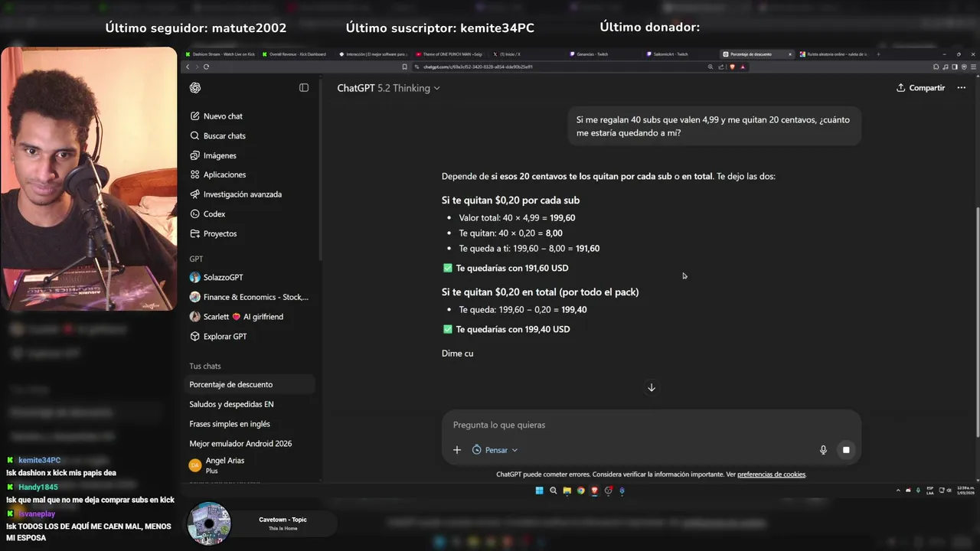Click the ChatGPT logo in the sidebar

tap(195, 88)
